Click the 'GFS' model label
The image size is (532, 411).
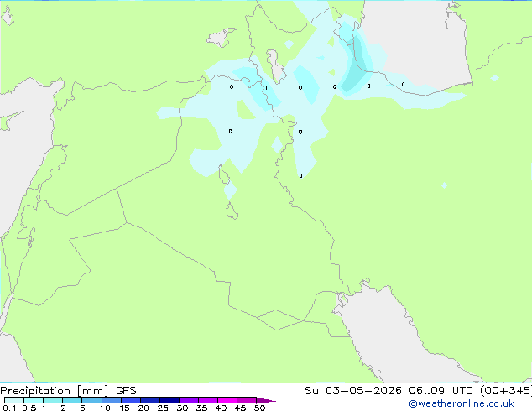[x=126, y=391]
